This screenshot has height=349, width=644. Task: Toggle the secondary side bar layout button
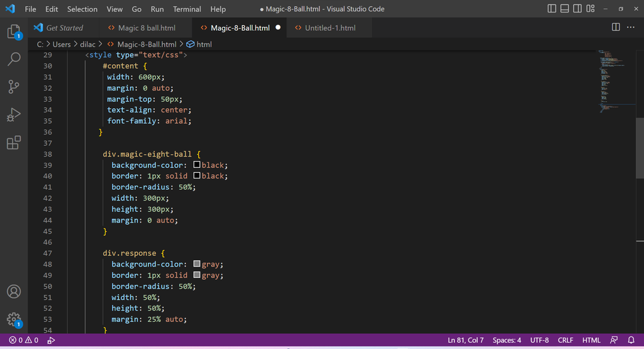pyautogui.click(x=577, y=9)
